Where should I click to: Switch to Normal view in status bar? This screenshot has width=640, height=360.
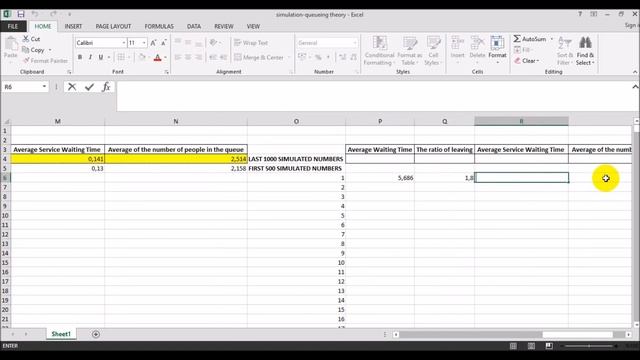click(513, 346)
